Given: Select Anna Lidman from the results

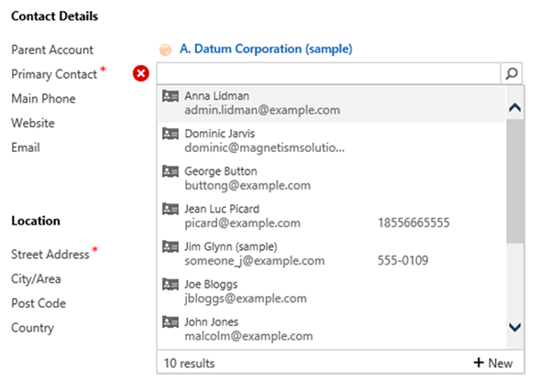Looking at the screenshot, I should [217, 95].
